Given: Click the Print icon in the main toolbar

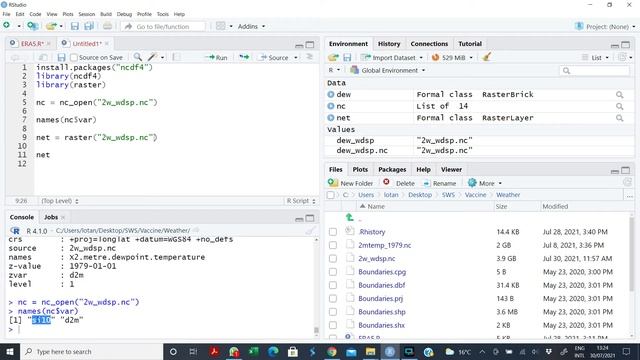Looking at the screenshot, I should (x=107, y=26).
